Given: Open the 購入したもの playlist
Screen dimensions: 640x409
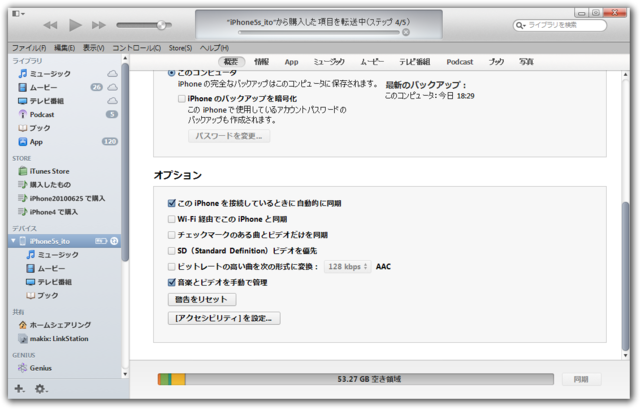Looking at the screenshot, I should 44,184.
